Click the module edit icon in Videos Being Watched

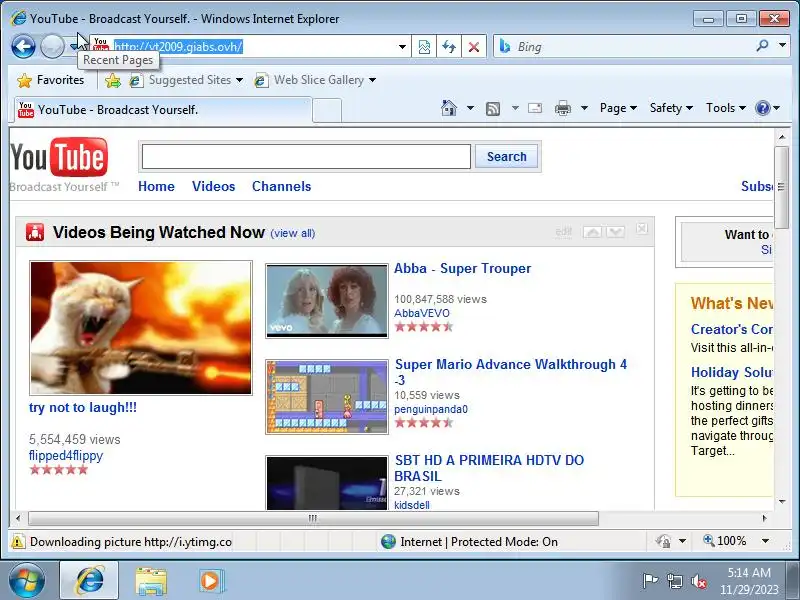(563, 232)
